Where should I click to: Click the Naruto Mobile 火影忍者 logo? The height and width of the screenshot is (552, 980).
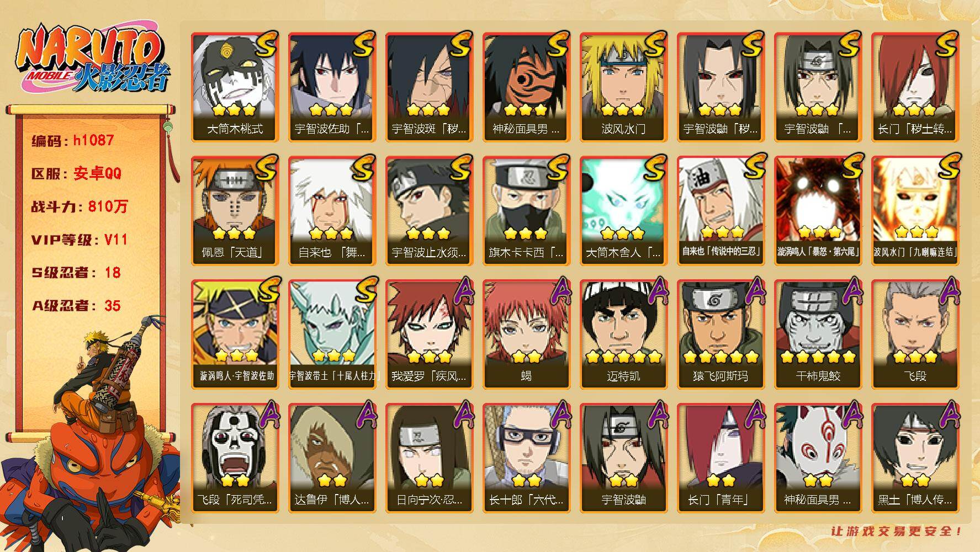point(92,59)
